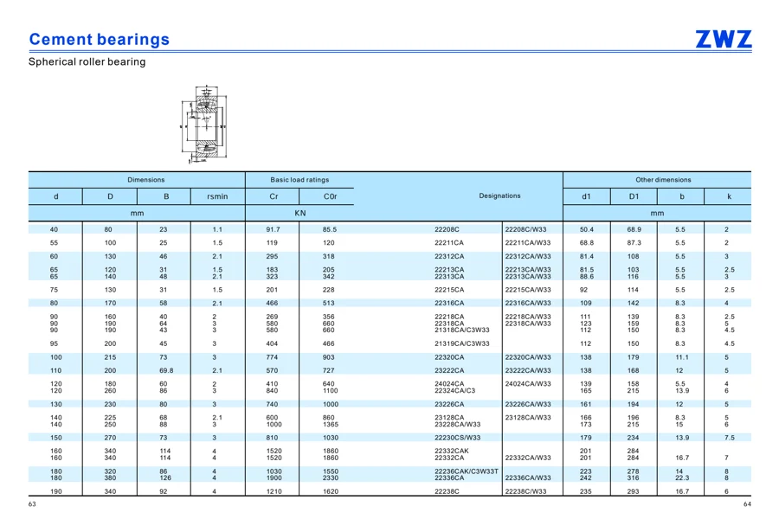Viewport: 779px width, 532px height.
Task: Click designation 24024CA/W33
Action: click(x=528, y=384)
